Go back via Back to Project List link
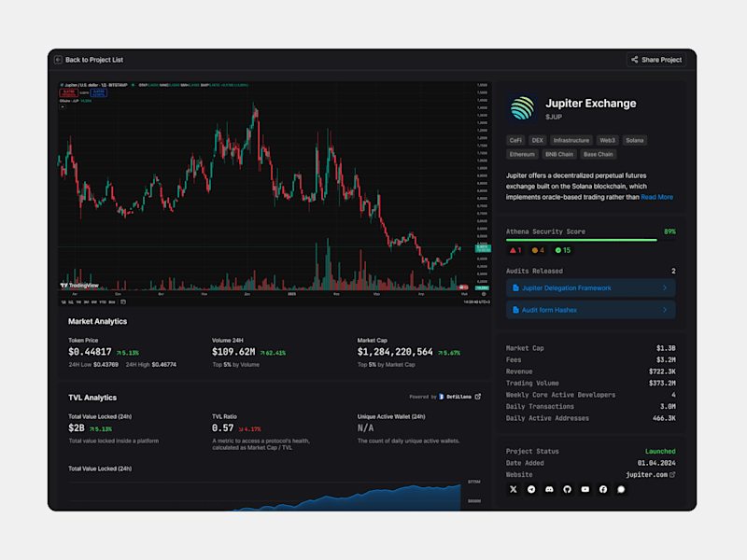The width and height of the screenshot is (747, 560). [94, 60]
